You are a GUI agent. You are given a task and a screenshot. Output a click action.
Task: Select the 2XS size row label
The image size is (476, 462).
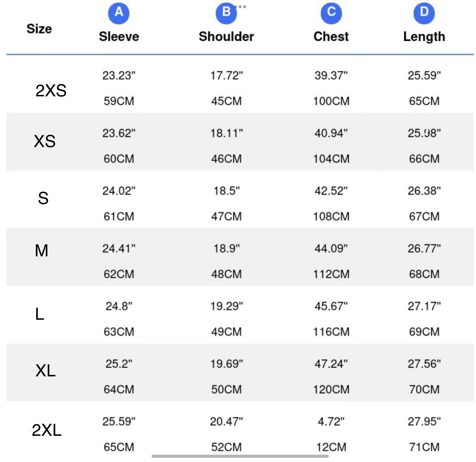tap(51, 91)
